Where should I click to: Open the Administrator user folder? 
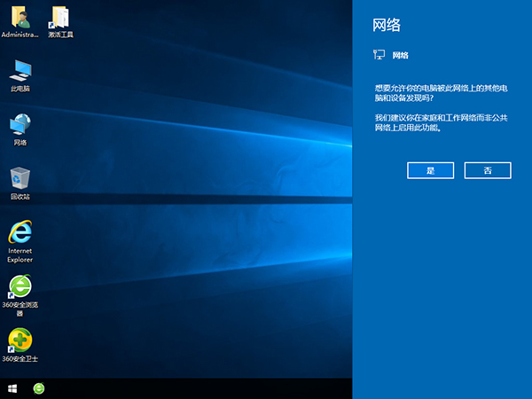tap(20, 18)
